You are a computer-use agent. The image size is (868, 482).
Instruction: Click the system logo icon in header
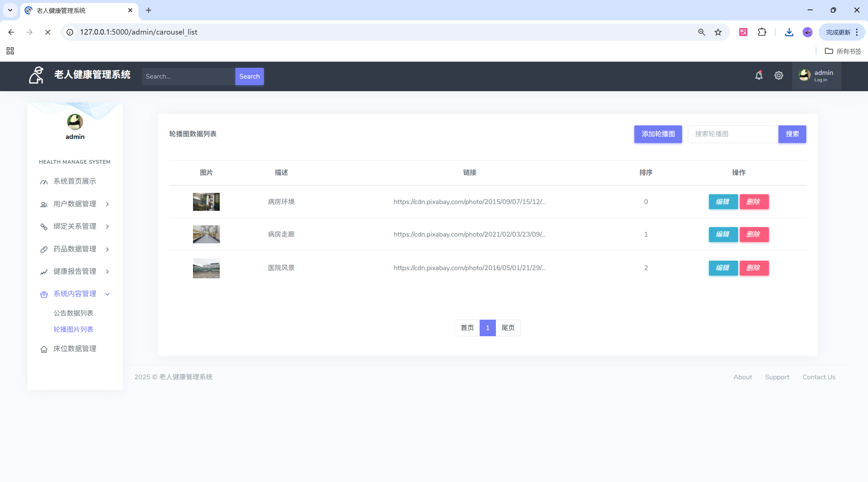click(x=36, y=75)
